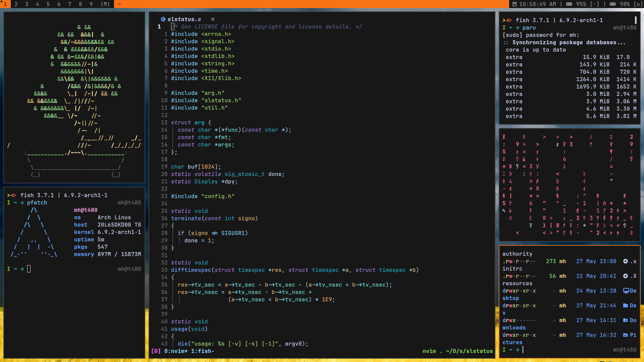This screenshot has width=644, height=362.
Task: Click the C file icon on slstatus.c tab
Action: pyautogui.click(x=163, y=19)
